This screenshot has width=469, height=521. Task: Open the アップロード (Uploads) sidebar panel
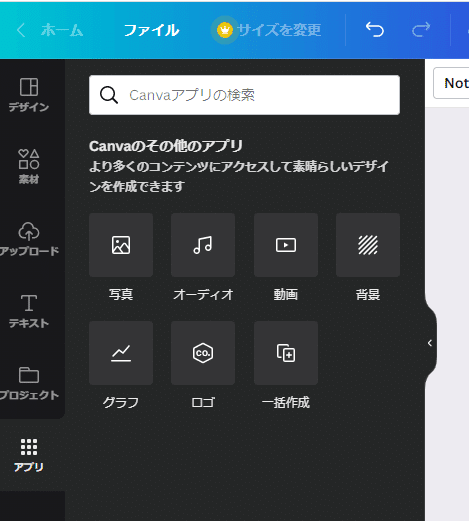[29, 239]
